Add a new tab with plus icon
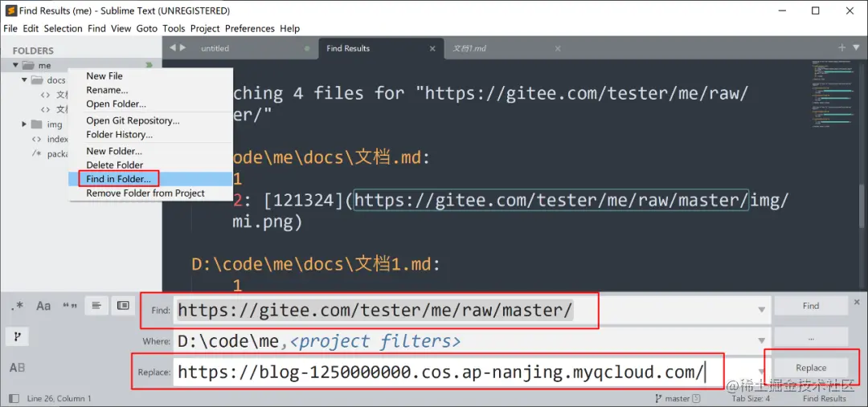Viewport: 868px width, 407px height. [841, 47]
